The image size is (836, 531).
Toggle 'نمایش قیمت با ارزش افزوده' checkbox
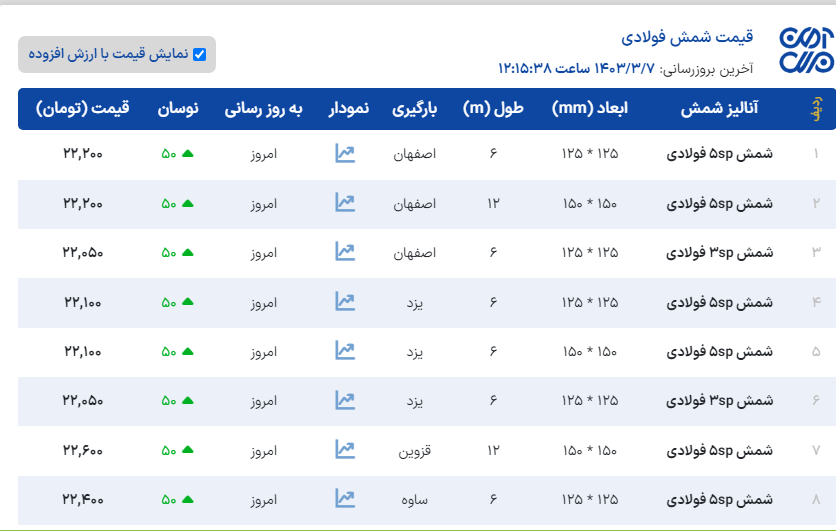click(x=199, y=55)
